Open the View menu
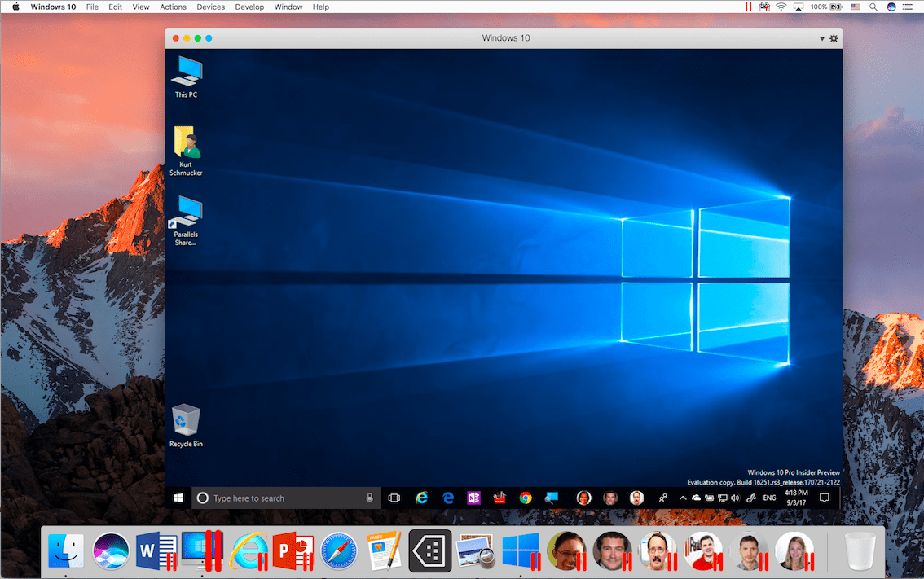The image size is (924, 579). click(x=141, y=7)
